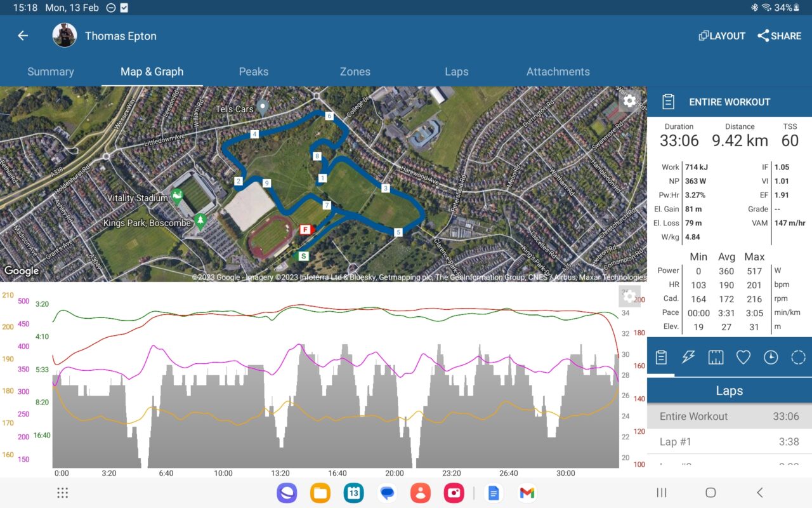
Task: Open the app grid from the taskbar
Action: (62, 492)
